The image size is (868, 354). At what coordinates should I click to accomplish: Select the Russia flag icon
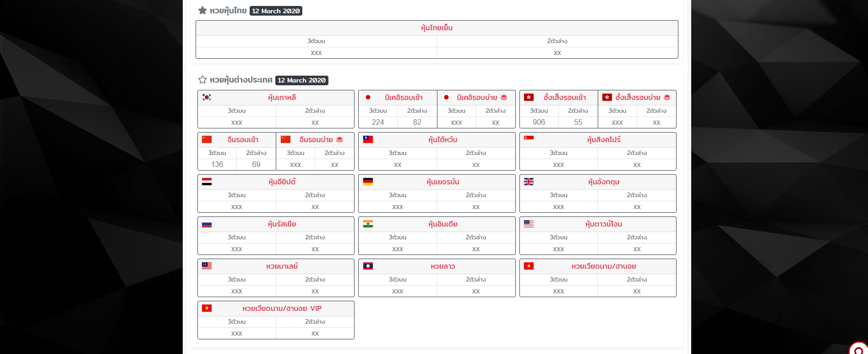[207, 224]
